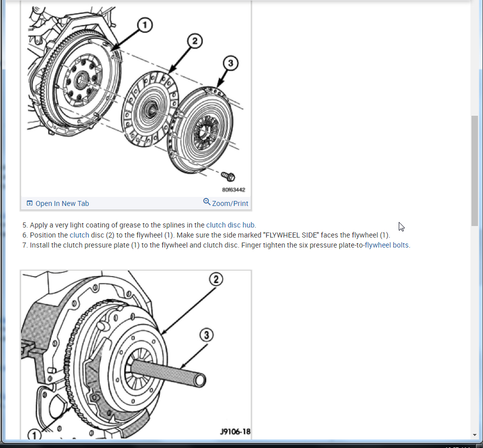Open the clutch disc hub link
The width and height of the screenshot is (483, 448).
230,225
